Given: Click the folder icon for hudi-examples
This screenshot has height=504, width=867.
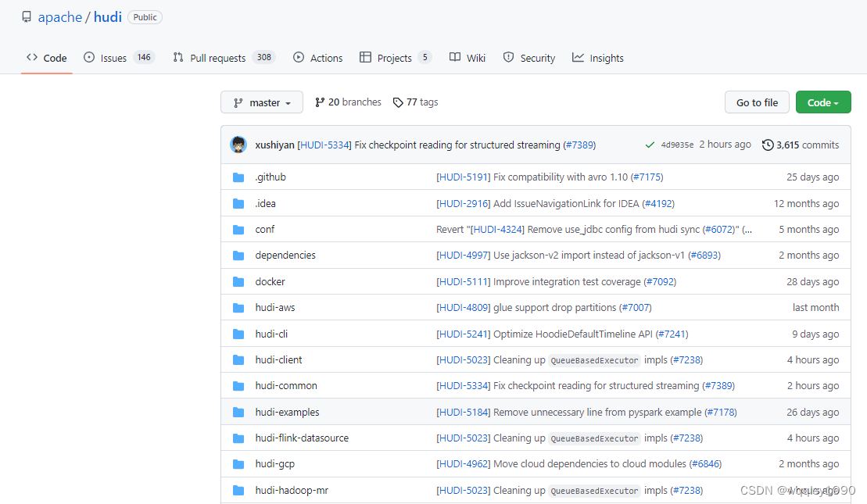Looking at the screenshot, I should [238, 413].
